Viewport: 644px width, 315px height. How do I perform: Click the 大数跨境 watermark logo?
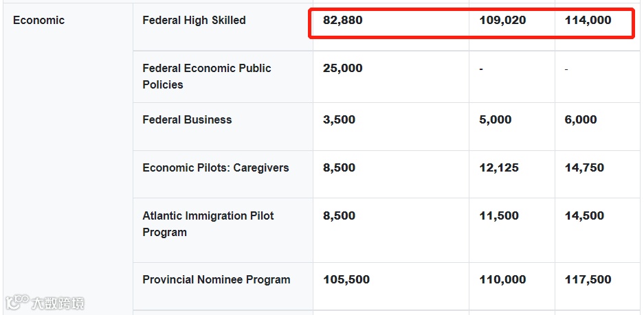click(45, 303)
